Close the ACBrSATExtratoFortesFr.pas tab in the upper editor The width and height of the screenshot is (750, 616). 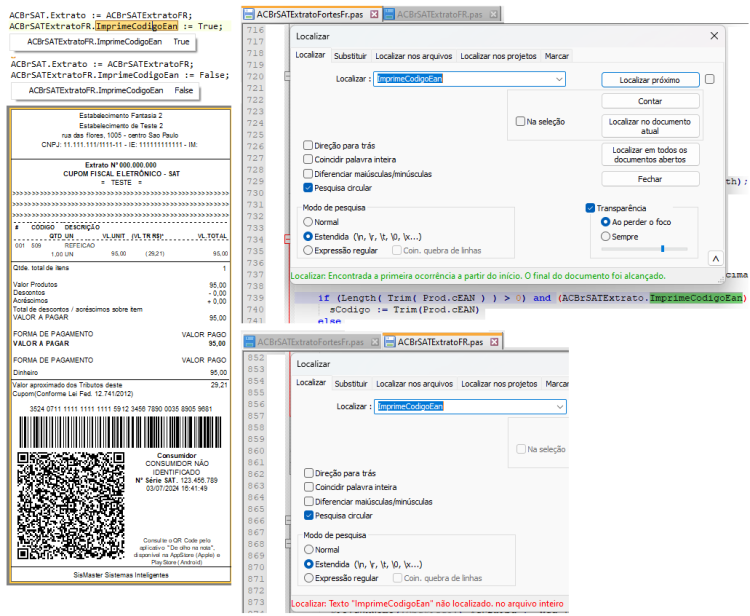click(374, 14)
